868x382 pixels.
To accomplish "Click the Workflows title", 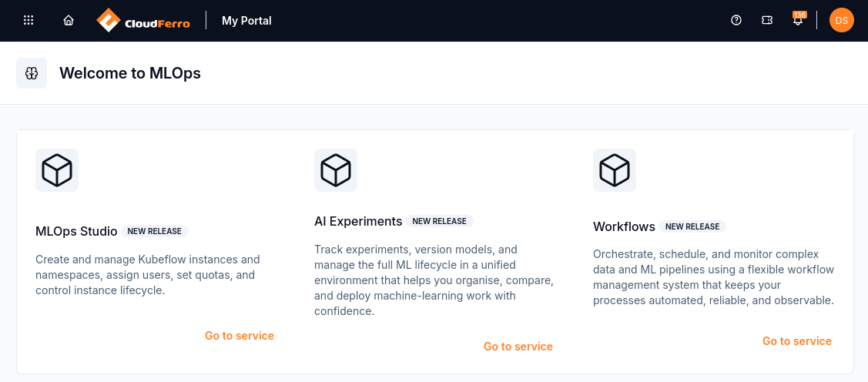I will (x=624, y=226).
